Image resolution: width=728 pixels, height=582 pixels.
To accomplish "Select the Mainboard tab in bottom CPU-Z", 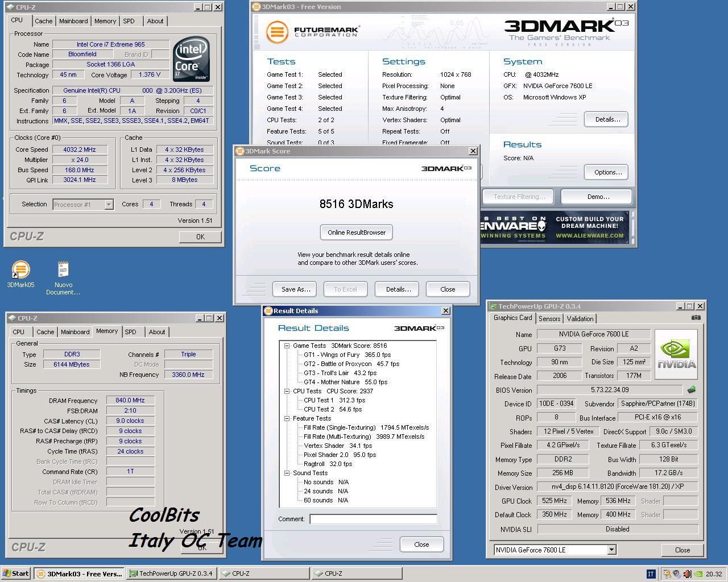I will coord(75,332).
